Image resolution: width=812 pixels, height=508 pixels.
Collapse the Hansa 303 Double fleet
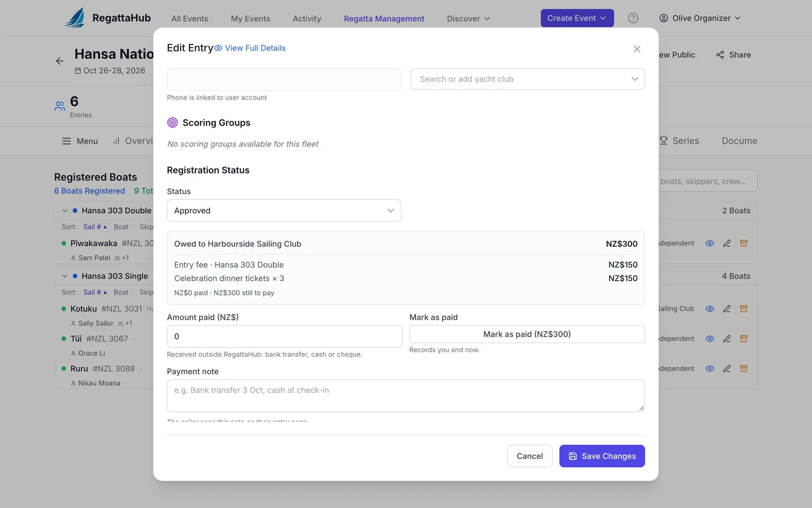65,211
